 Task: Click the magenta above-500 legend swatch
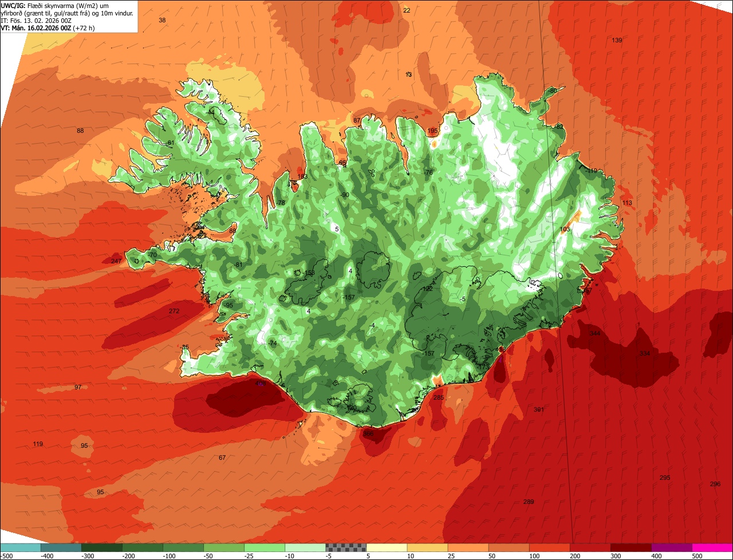pos(712,547)
